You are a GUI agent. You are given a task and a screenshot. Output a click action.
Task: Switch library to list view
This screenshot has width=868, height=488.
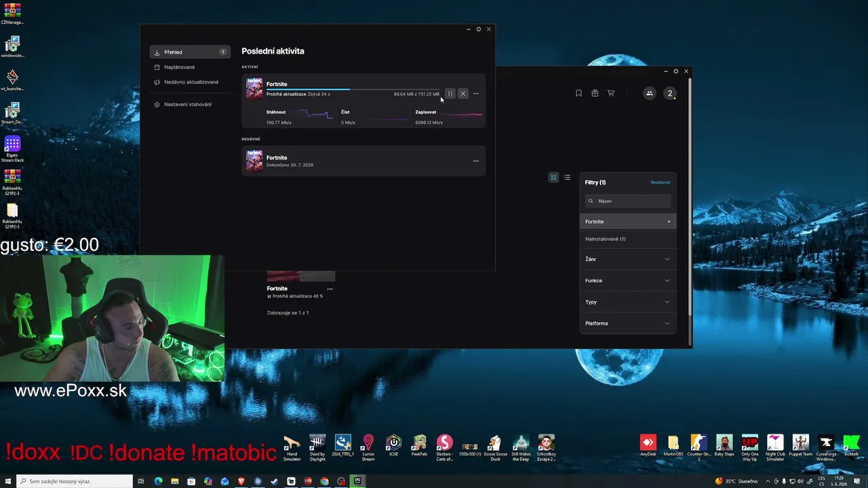(x=567, y=178)
